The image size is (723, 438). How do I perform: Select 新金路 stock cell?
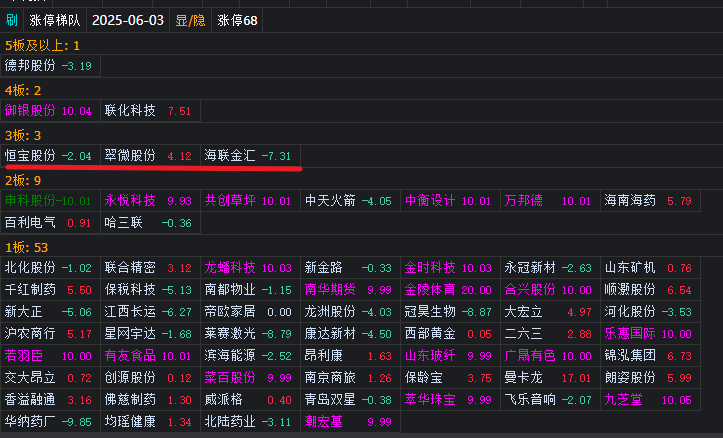[x=350, y=267]
